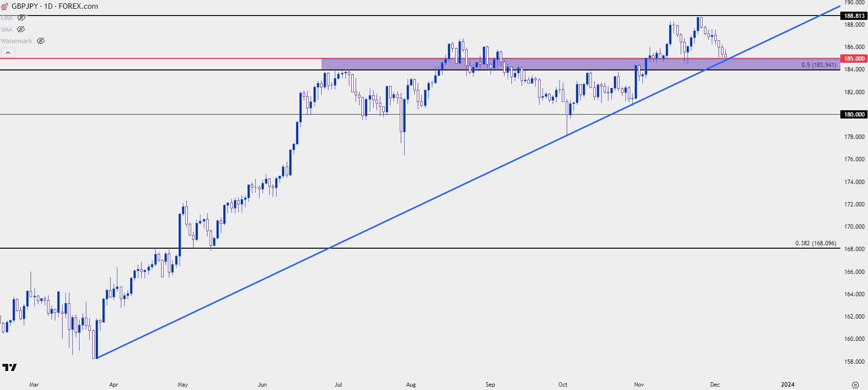
Task: Click the 176.000 price axis tick
Action: point(854,159)
